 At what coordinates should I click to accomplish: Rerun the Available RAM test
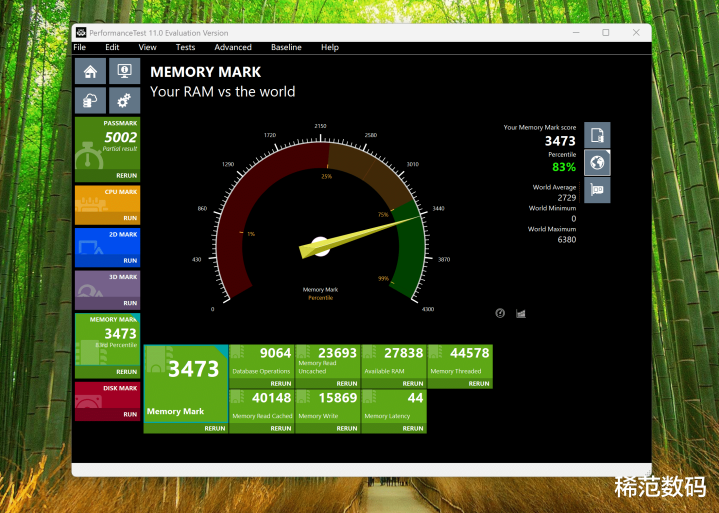[413, 383]
